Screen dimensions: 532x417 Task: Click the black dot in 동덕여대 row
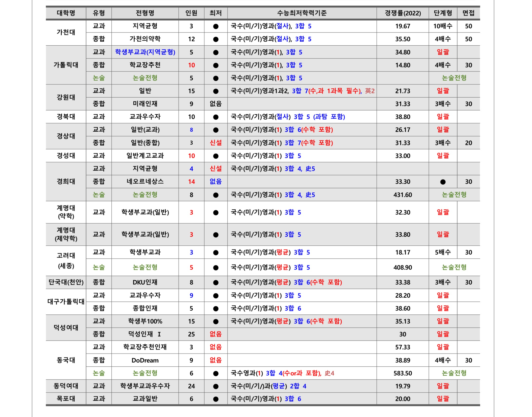pyautogui.click(x=215, y=386)
